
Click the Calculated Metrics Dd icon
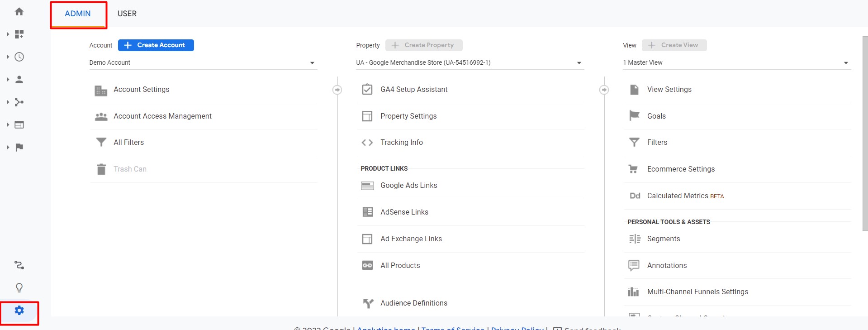point(635,196)
